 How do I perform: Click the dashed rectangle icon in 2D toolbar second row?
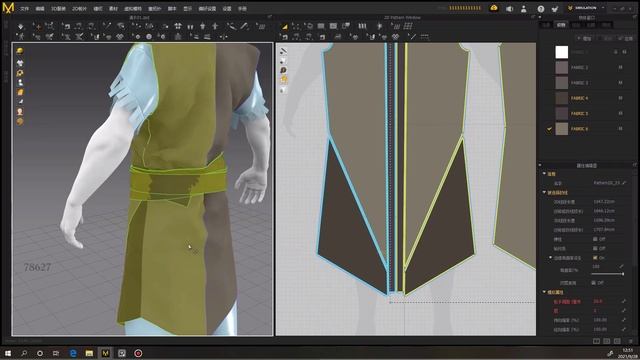click(425, 37)
